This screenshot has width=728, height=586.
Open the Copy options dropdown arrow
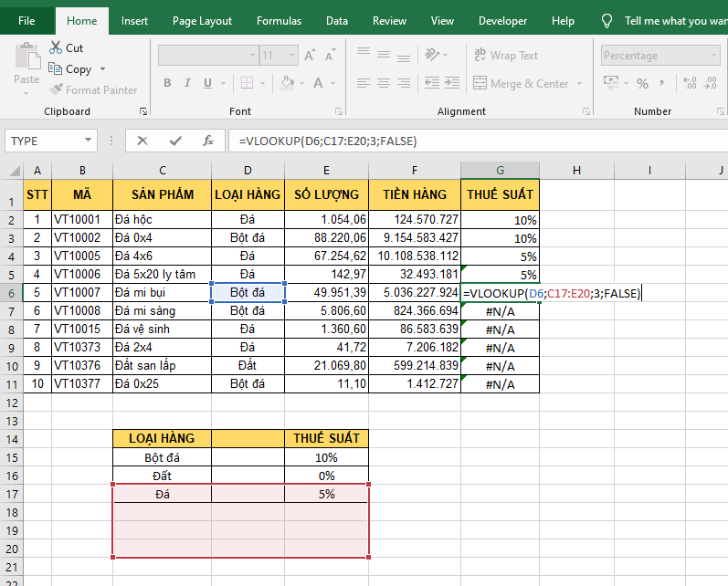102,69
